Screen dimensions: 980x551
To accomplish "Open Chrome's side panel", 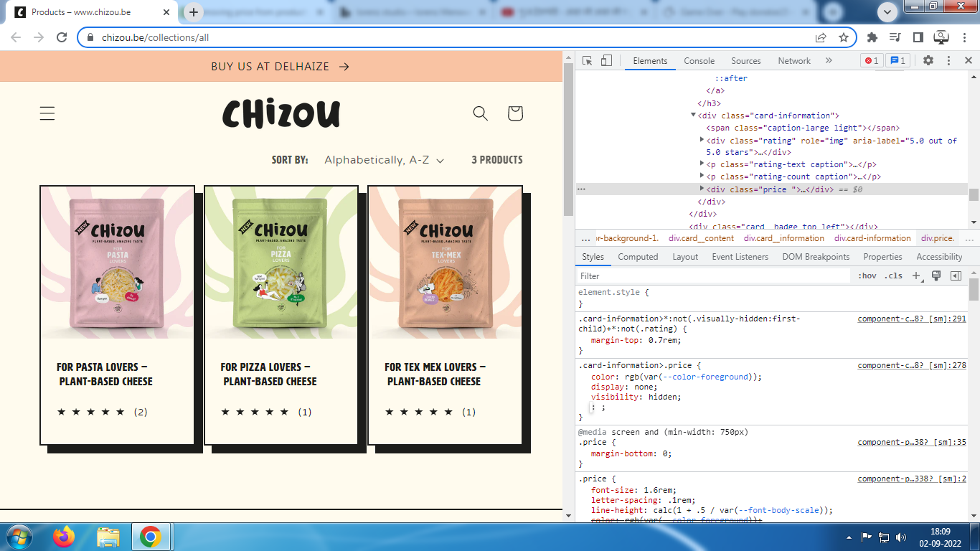I will 918,37.
